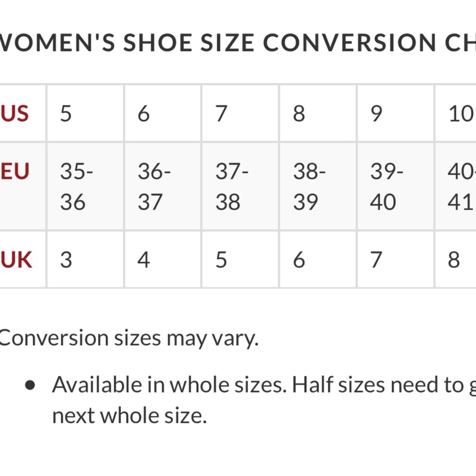This screenshot has width=476, height=476.
Task: Click the UK size 6 cell
Action: 318,259
